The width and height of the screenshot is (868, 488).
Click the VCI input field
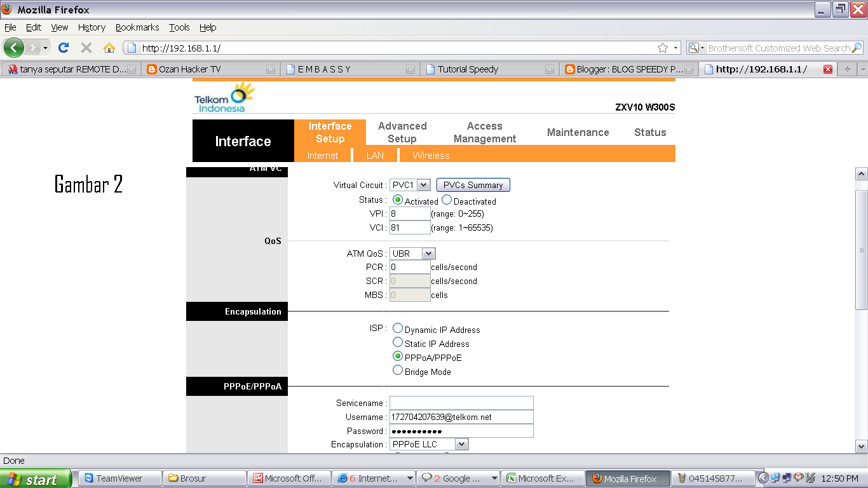pyautogui.click(x=410, y=227)
